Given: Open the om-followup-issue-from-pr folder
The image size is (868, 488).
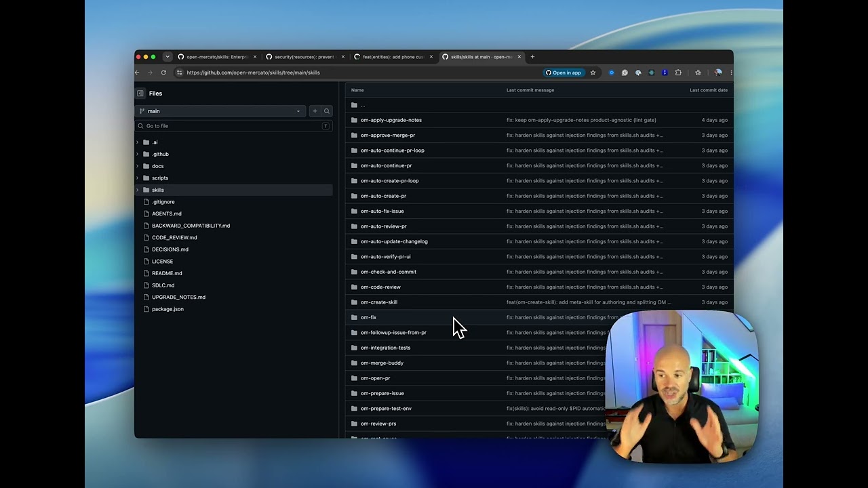Looking at the screenshot, I should click(393, 333).
